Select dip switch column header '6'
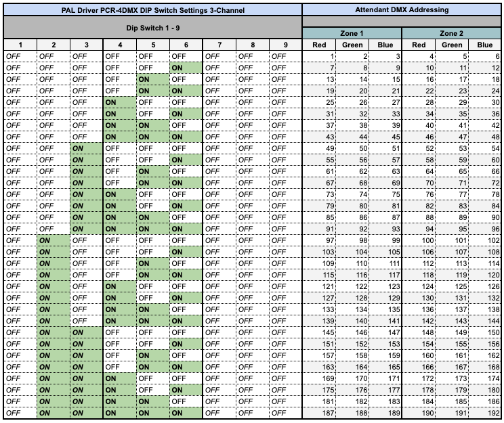504x423 pixels. coord(186,45)
